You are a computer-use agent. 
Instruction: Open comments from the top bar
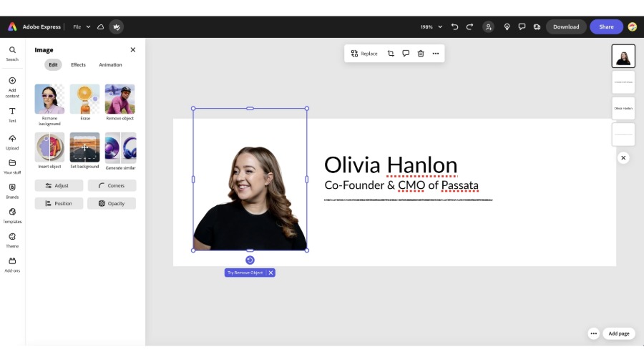tap(522, 26)
